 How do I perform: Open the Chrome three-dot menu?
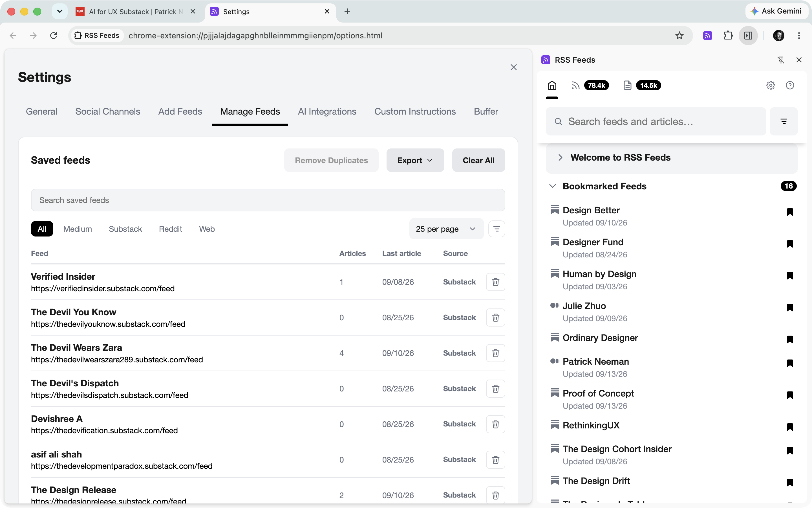coord(799,36)
